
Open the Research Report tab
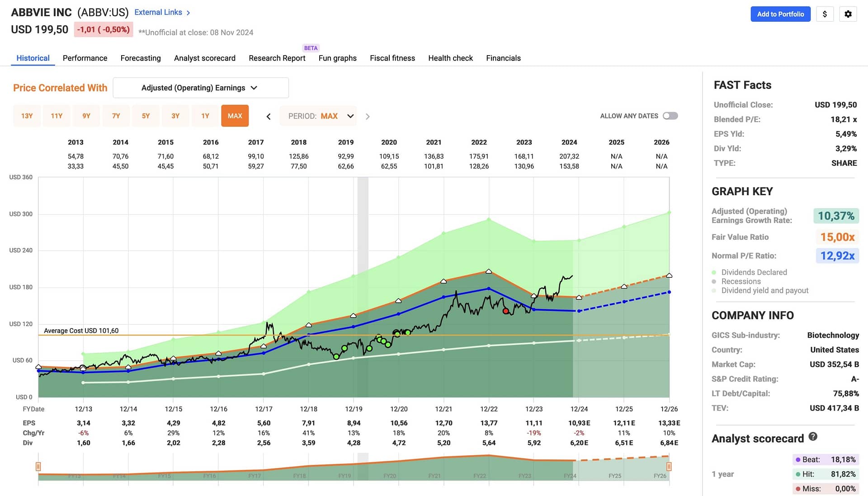coord(277,58)
